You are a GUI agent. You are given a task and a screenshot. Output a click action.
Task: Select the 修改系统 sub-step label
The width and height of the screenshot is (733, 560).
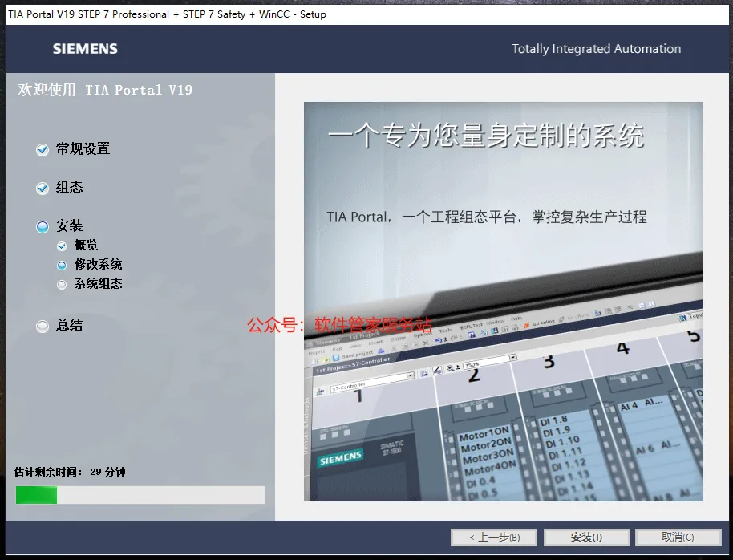[99, 264]
